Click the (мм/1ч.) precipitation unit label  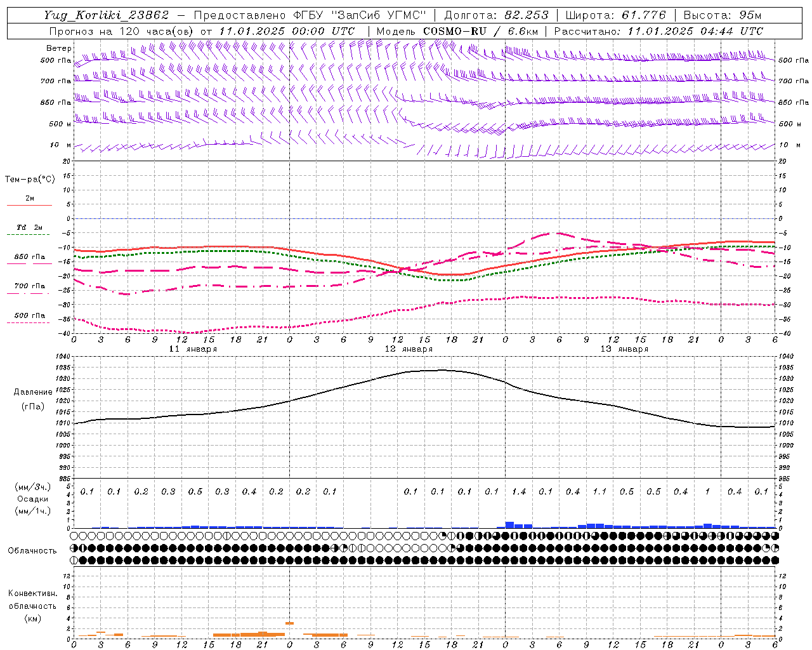(33, 511)
